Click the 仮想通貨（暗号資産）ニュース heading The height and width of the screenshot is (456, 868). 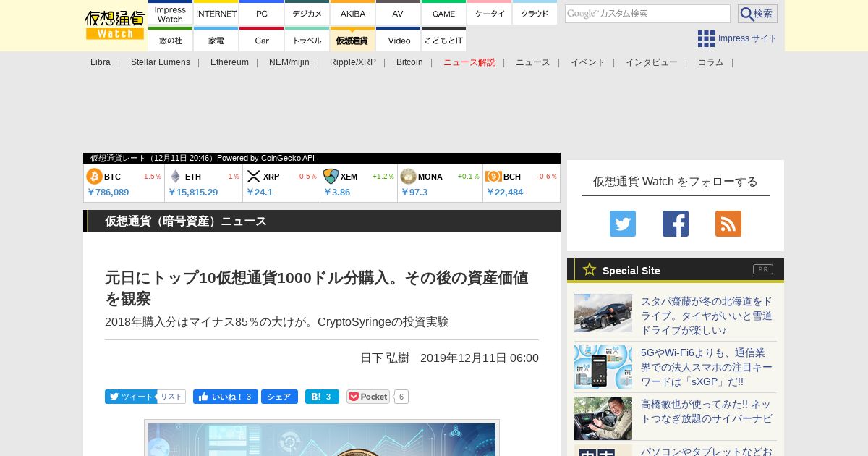tap(186, 221)
